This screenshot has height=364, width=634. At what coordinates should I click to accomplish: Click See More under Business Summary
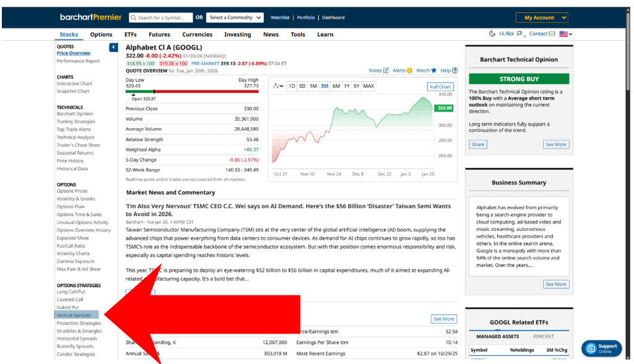coord(556,284)
